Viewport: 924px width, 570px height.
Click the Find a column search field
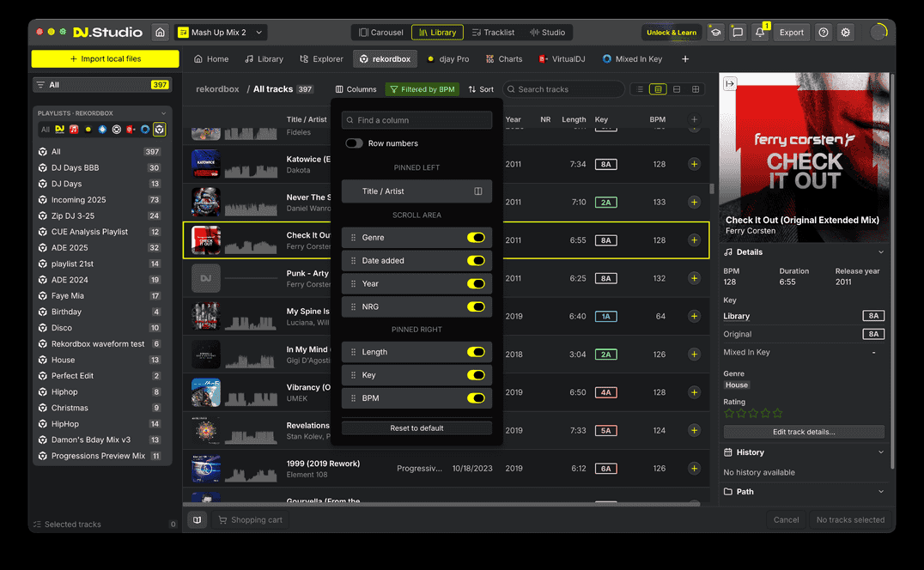tap(416, 120)
